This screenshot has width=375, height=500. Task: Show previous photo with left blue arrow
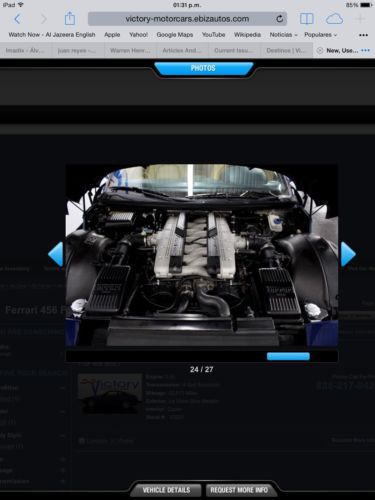point(55,254)
